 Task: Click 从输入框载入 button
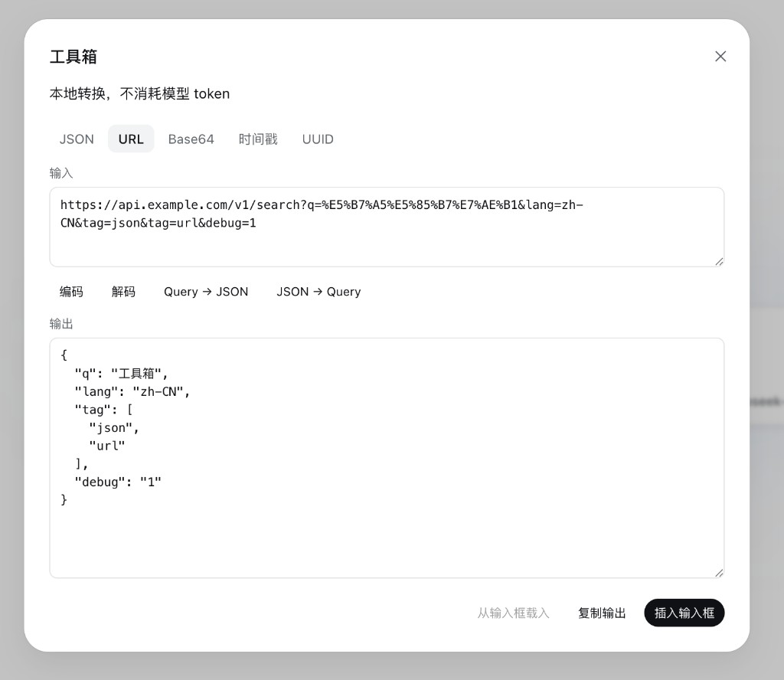point(513,613)
